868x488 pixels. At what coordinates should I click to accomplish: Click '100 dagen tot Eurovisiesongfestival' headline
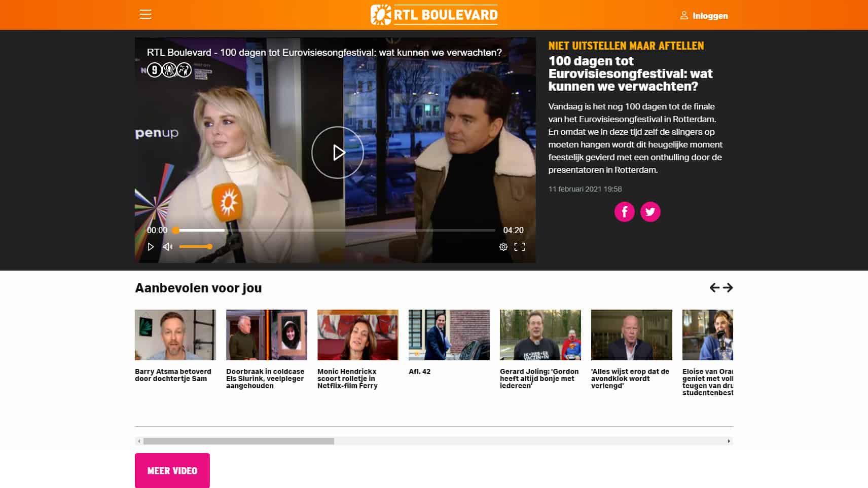click(630, 73)
